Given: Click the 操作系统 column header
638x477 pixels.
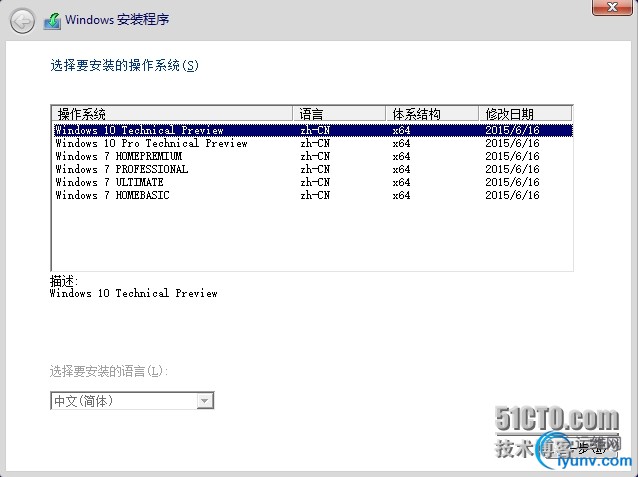Looking at the screenshot, I should (173, 114).
